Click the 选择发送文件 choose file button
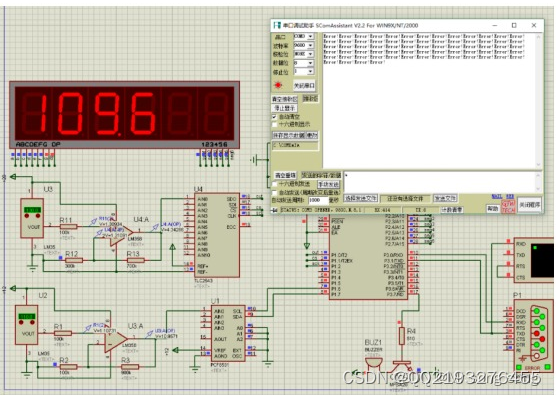The height and width of the screenshot is (396, 556). (361, 198)
